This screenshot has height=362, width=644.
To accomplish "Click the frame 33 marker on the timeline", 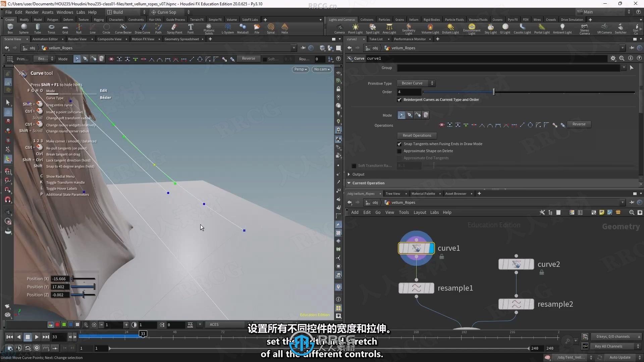I will [x=143, y=334].
